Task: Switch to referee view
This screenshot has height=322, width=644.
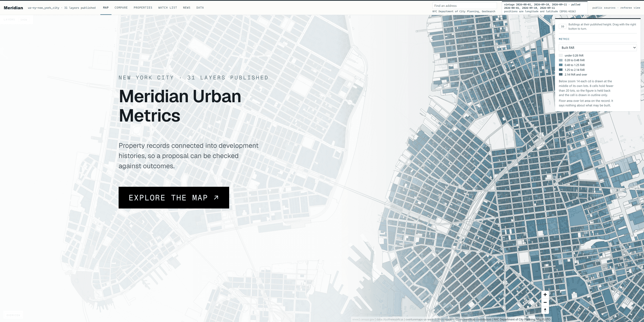Action: coord(630,8)
